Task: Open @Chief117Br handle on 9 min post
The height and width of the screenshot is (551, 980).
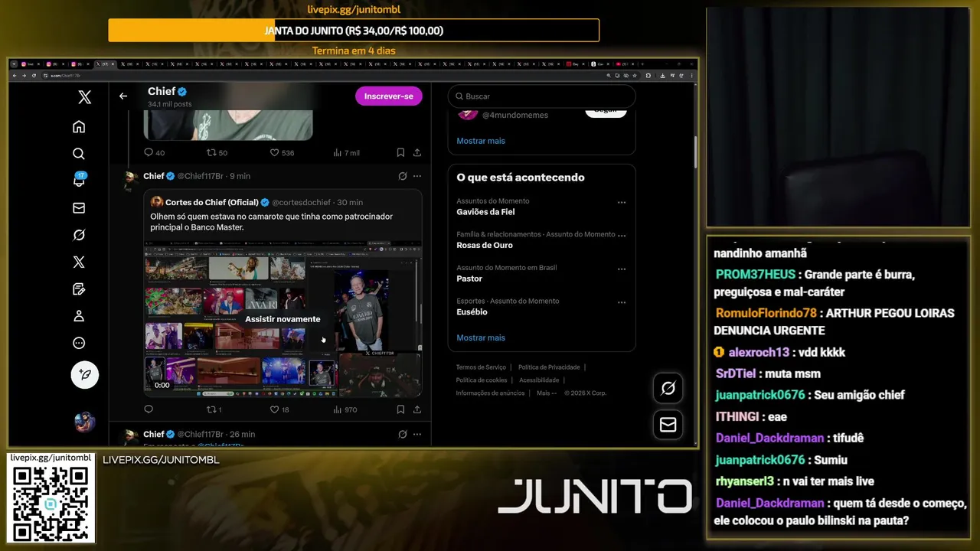Action: tap(201, 176)
